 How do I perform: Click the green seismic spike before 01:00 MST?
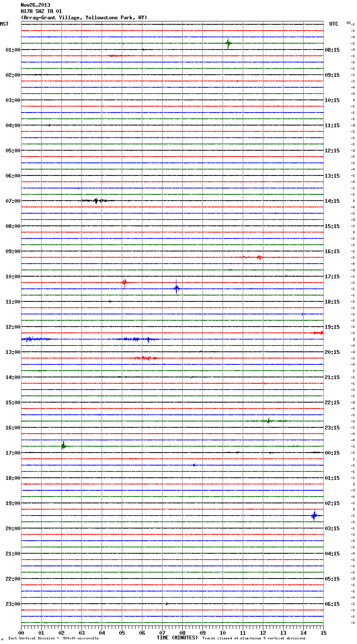click(228, 43)
